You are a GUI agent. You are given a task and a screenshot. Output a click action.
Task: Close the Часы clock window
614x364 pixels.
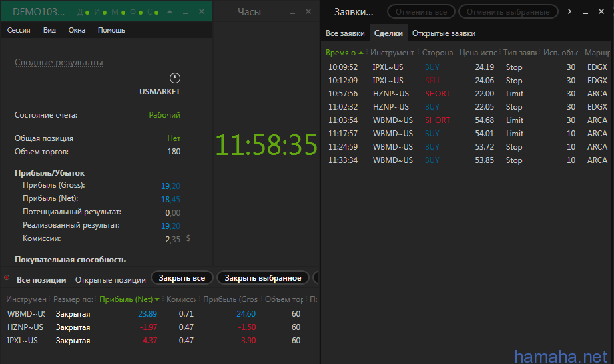(308, 12)
